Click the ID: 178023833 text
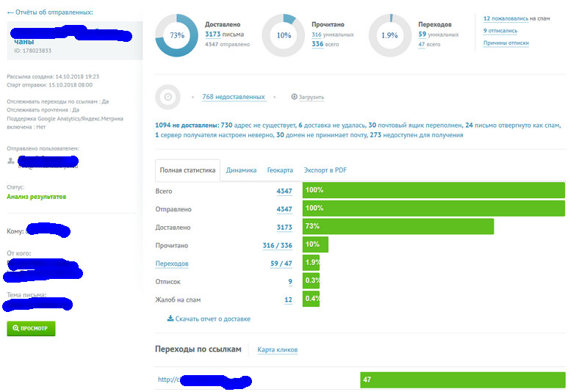Viewport: 584px width, 392px height. point(33,51)
